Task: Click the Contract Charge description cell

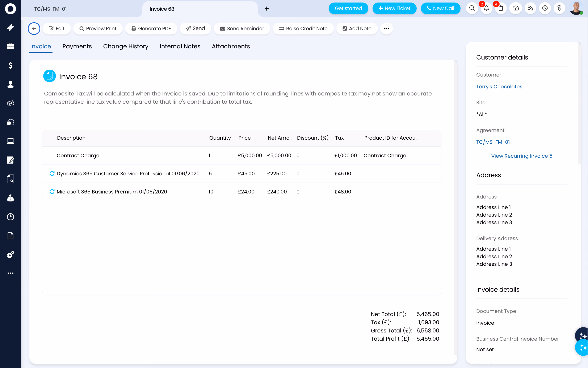Action: coord(78,156)
